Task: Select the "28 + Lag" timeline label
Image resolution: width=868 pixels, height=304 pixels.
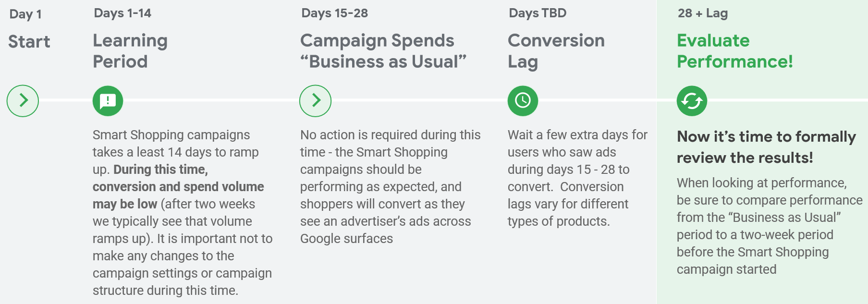Action: click(x=703, y=13)
